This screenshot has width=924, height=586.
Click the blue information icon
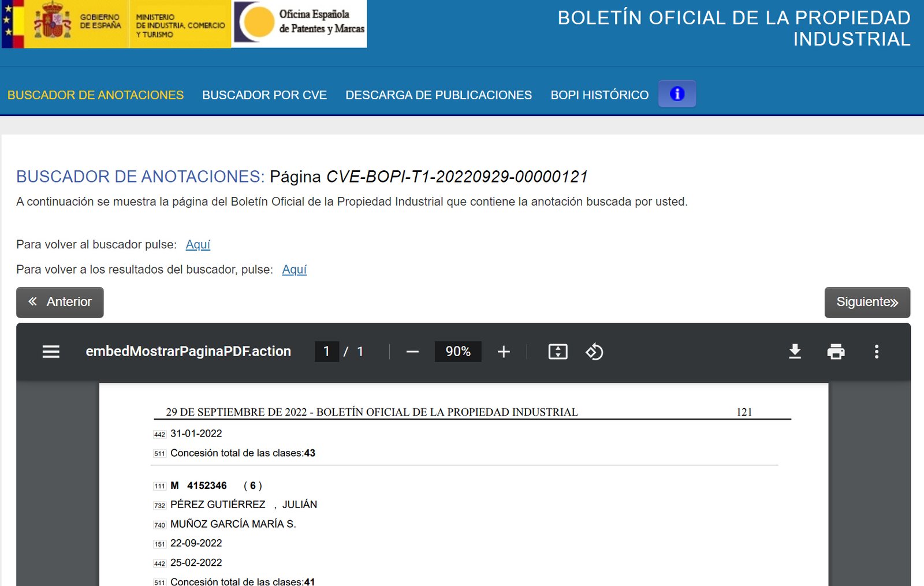point(677,94)
